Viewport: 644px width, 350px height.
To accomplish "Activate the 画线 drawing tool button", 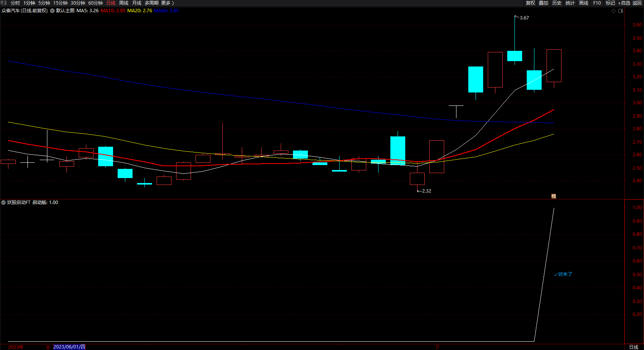I will (x=584, y=3).
